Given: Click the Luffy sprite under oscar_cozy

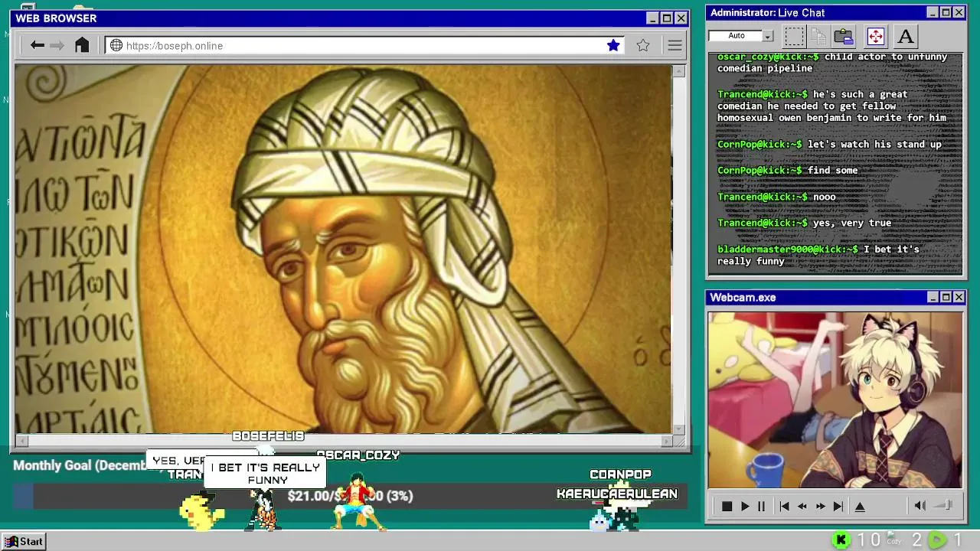Looking at the screenshot, I should [x=359, y=503].
